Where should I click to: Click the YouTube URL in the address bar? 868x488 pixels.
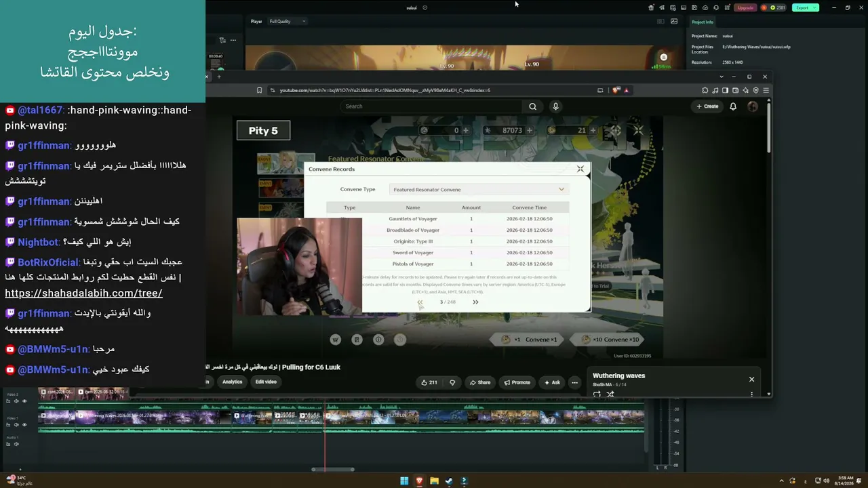pyautogui.click(x=384, y=90)
